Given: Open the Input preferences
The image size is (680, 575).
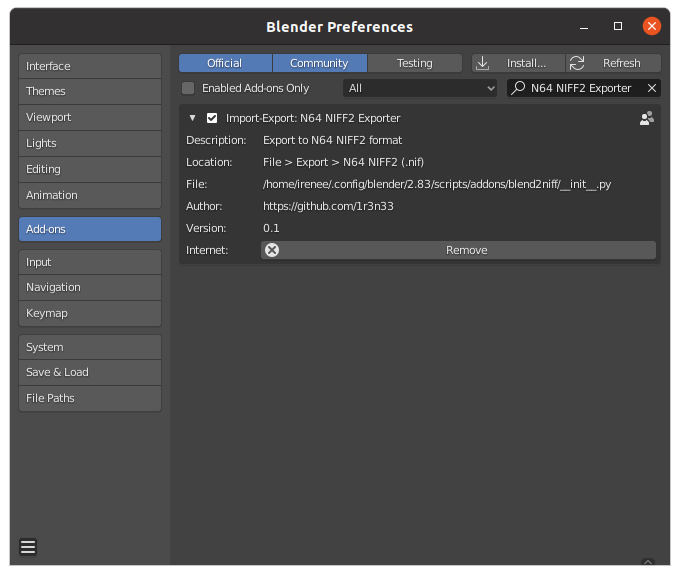Looking at the screenshot, I should point(90,262).
